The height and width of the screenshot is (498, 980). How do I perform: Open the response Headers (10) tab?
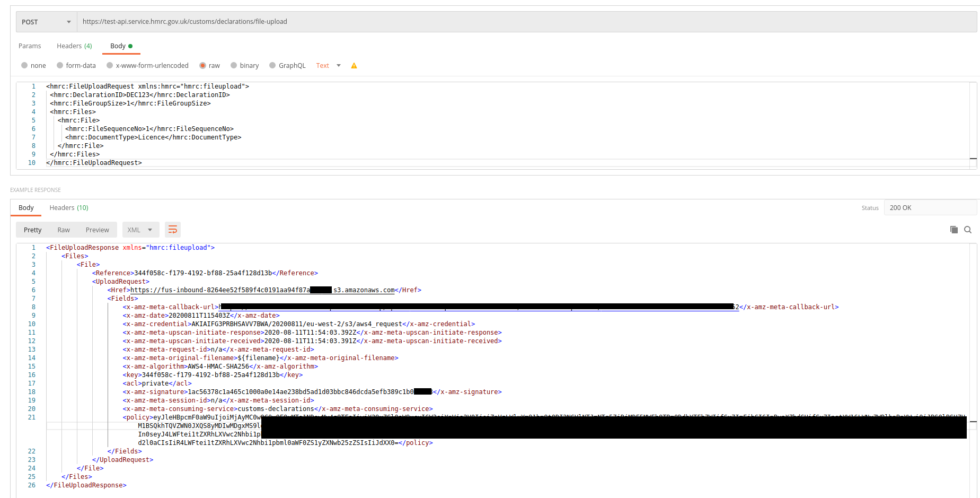pos(69,208)
